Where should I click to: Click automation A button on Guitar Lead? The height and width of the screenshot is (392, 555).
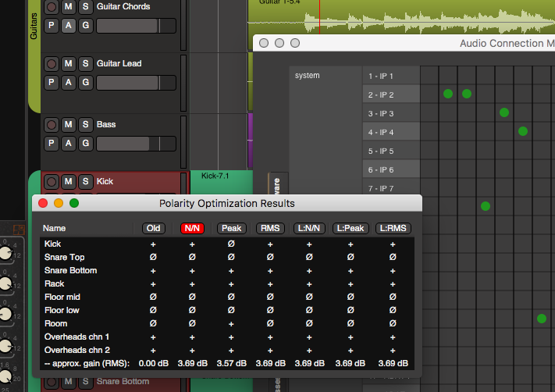pyautogui.click(x=69, y=82)
